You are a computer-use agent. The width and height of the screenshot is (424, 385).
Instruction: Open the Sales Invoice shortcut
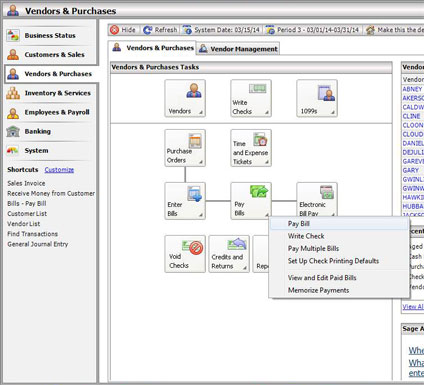[26, 183]
